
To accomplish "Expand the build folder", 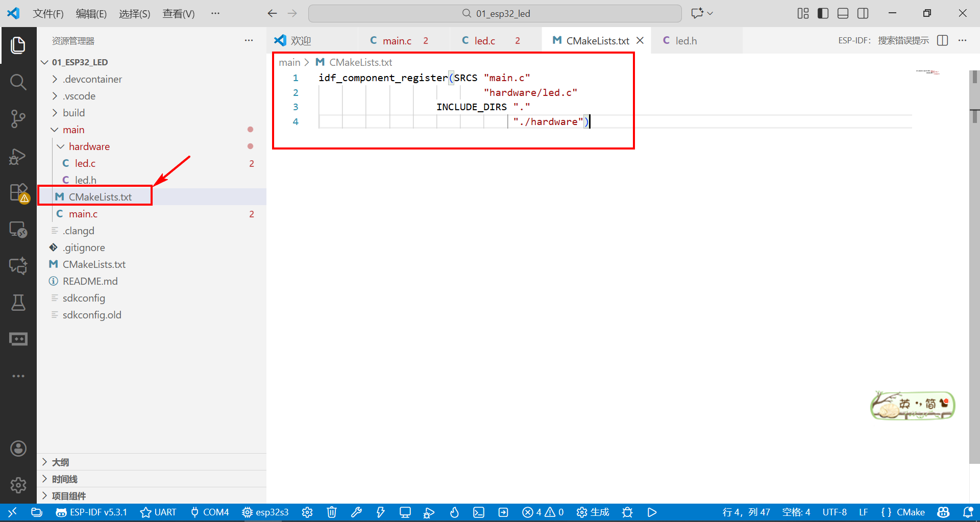I will point(73,113).
